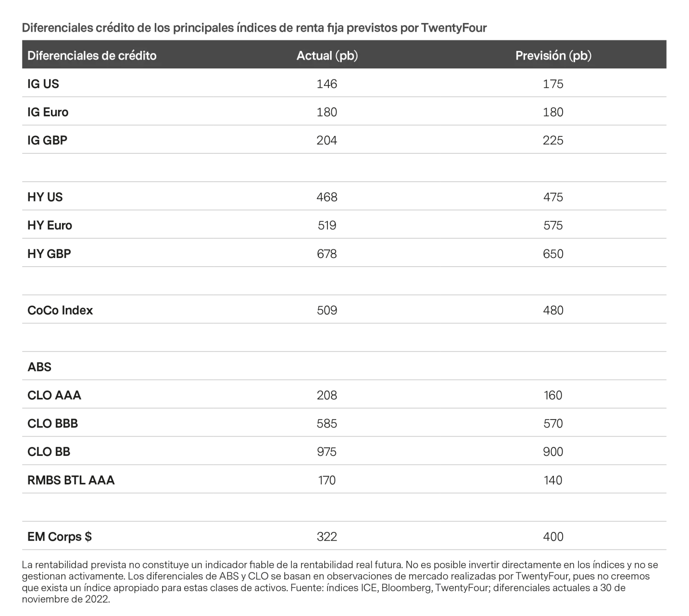Click the IG US forecast value 175
689x616 pixels.
[x=553, y=84]
